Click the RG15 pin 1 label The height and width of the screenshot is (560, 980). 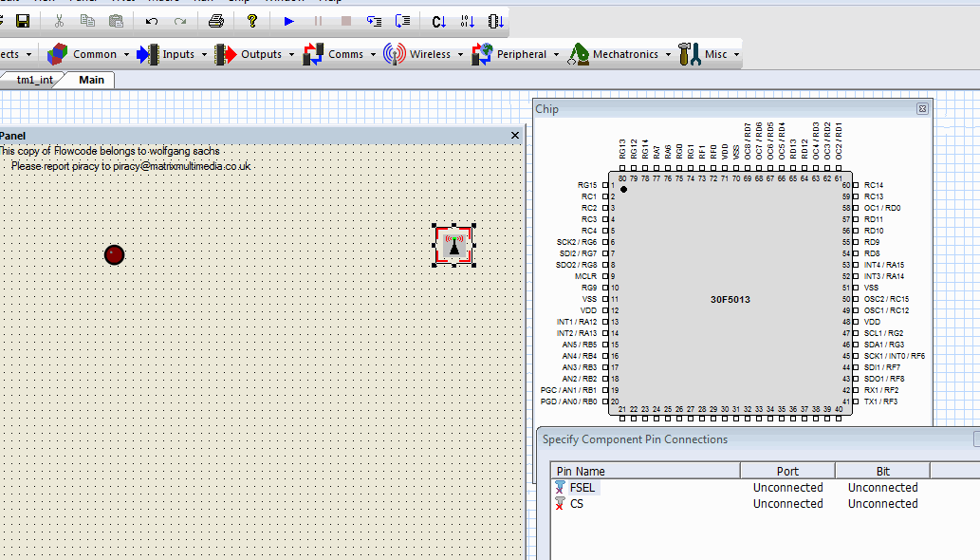[x=587, y=185]
